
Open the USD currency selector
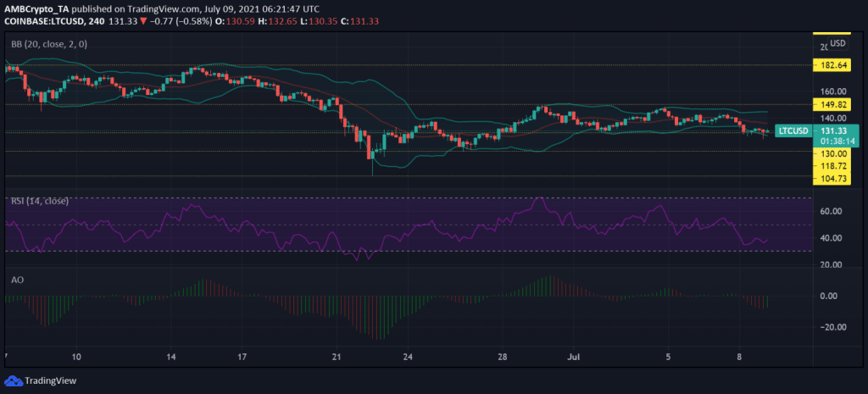tap(837, 43)
